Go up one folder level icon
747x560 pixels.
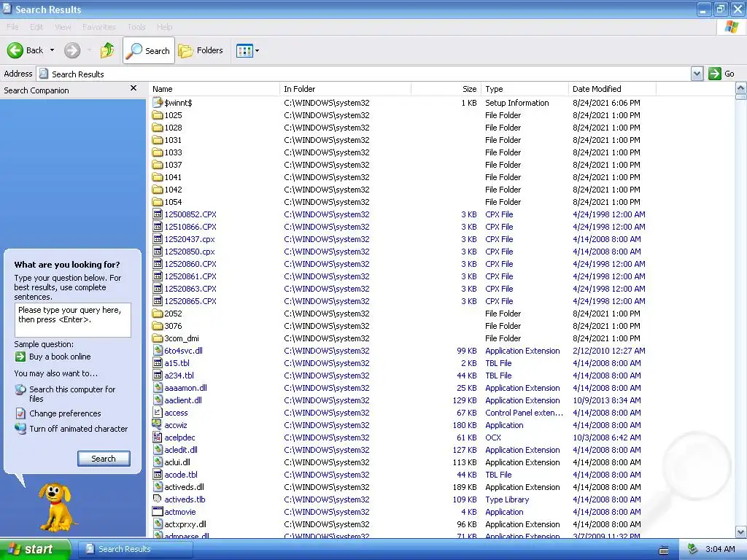(x=107, y=50)
